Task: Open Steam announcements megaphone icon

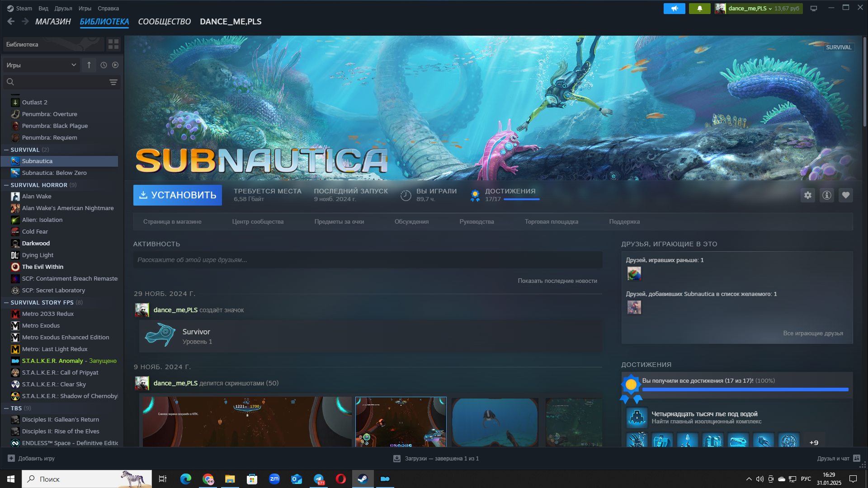Action: 674,9
